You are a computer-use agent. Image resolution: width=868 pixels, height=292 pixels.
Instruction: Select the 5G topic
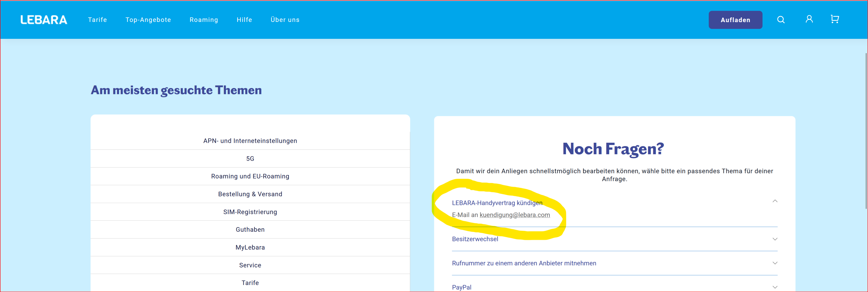pos(250,159)
